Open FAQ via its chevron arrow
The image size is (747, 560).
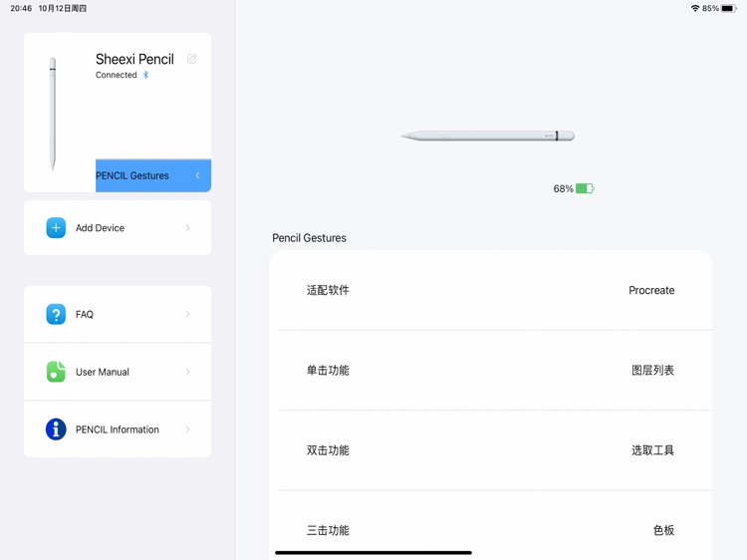click(x=187, y=314)
